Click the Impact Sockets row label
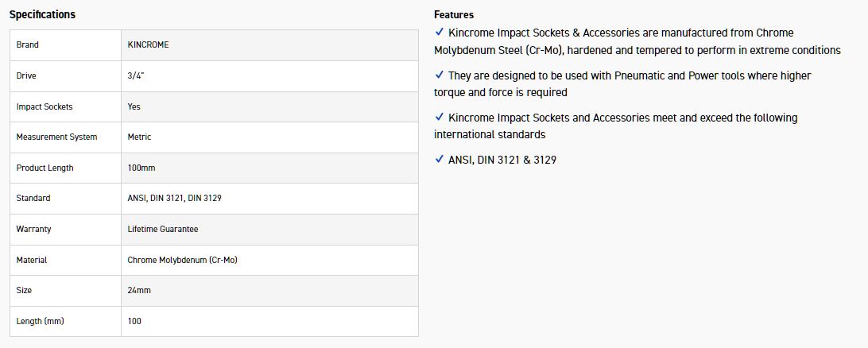Viewport: 868px width, 348px height. point(45,106)
